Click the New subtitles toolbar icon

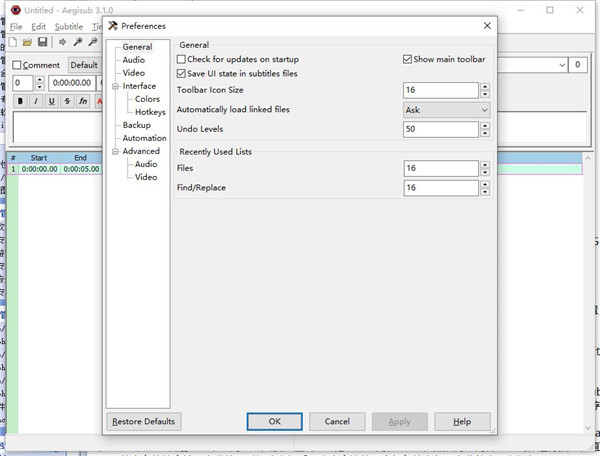click(x=13, y=42)
